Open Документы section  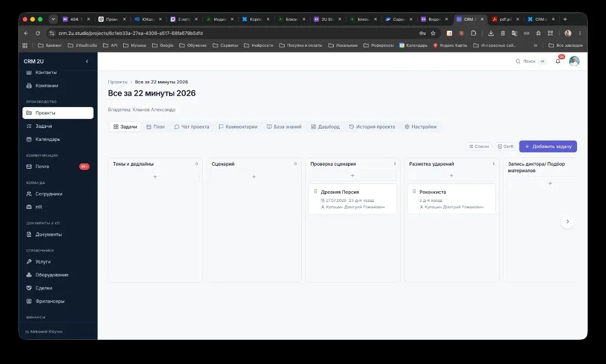[58, 234]
